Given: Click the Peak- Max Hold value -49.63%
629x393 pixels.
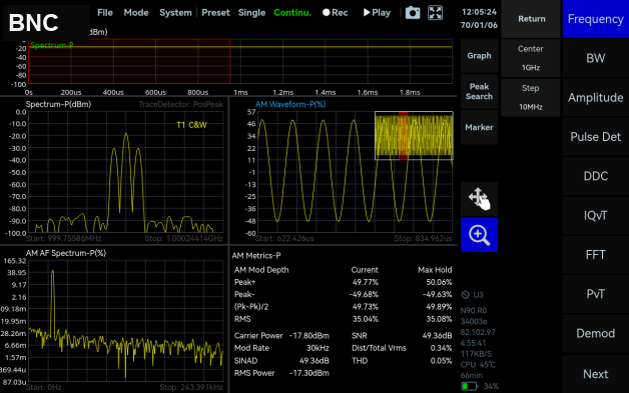Looking at the screenshot, I should (x=437, y=294).
